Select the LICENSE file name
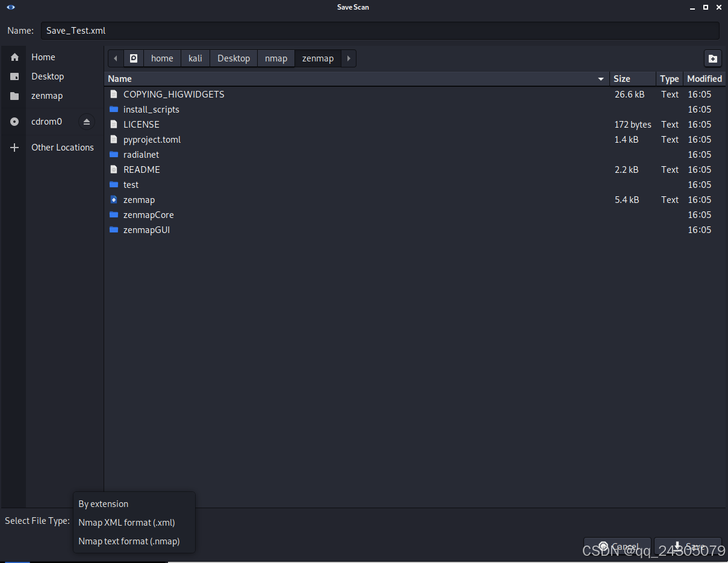 click(x=142, y=125)
